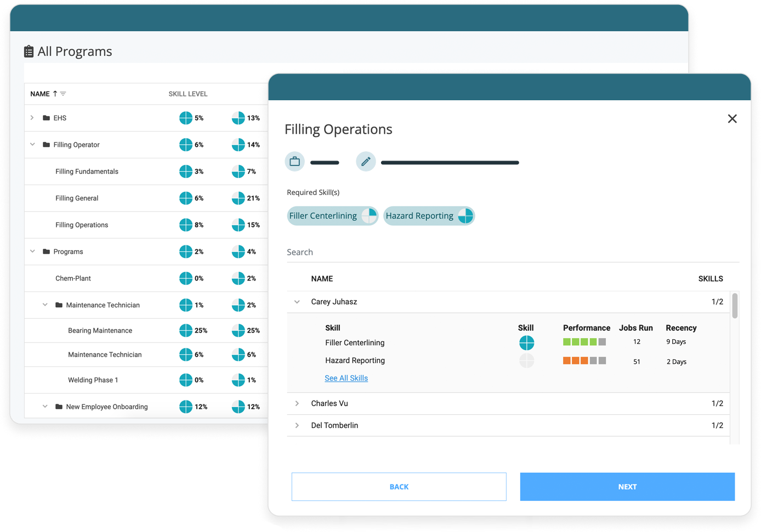Click the pencil edit icon in dialog
Viewport: 761px width, 532px height.
click(366, 162)
